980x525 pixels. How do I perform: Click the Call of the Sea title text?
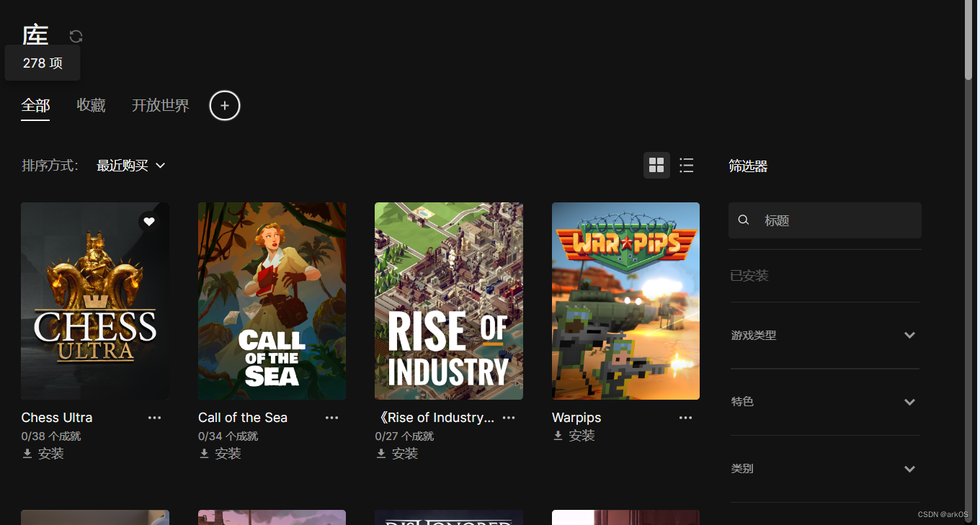pos(243,418)
